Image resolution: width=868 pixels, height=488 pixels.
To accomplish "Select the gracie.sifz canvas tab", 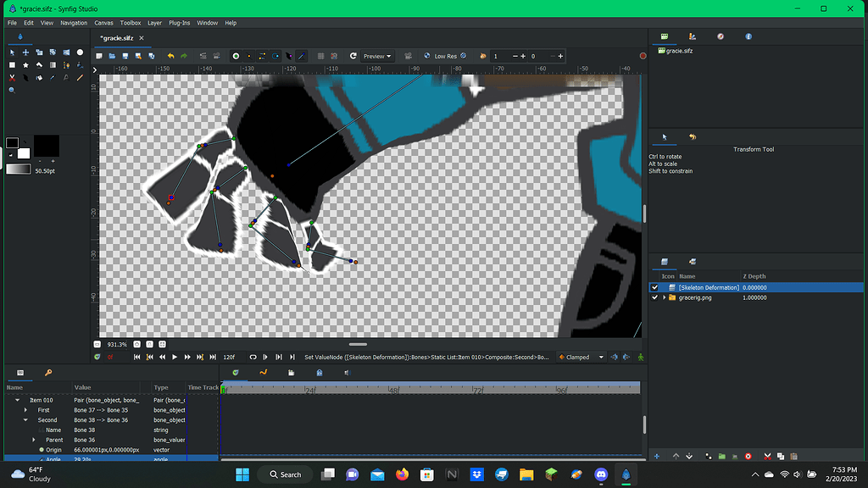I will pos(118,38).
